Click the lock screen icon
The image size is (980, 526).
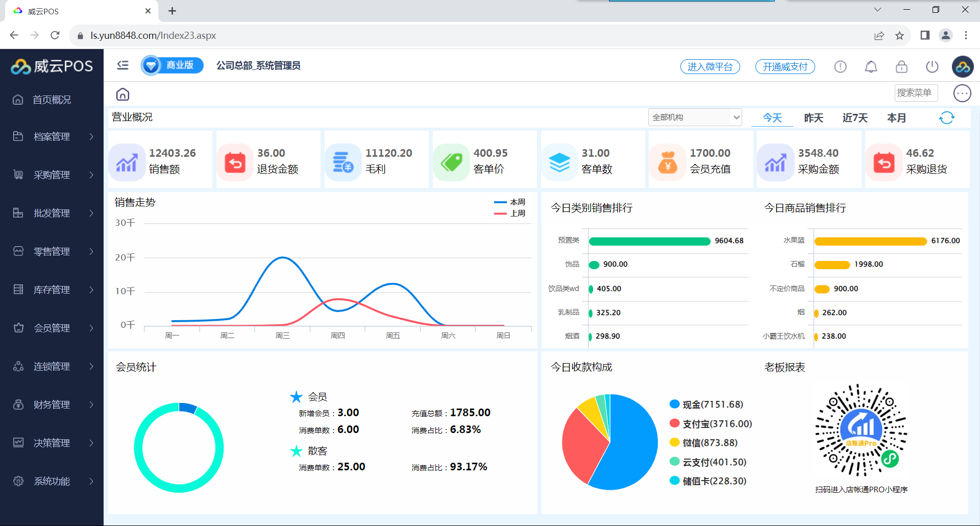[x=901, y=67]
